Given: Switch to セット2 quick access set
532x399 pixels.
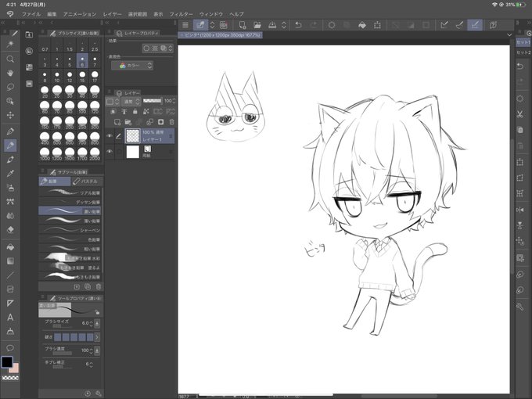Looking at the screenshot, I should [524, 52].
